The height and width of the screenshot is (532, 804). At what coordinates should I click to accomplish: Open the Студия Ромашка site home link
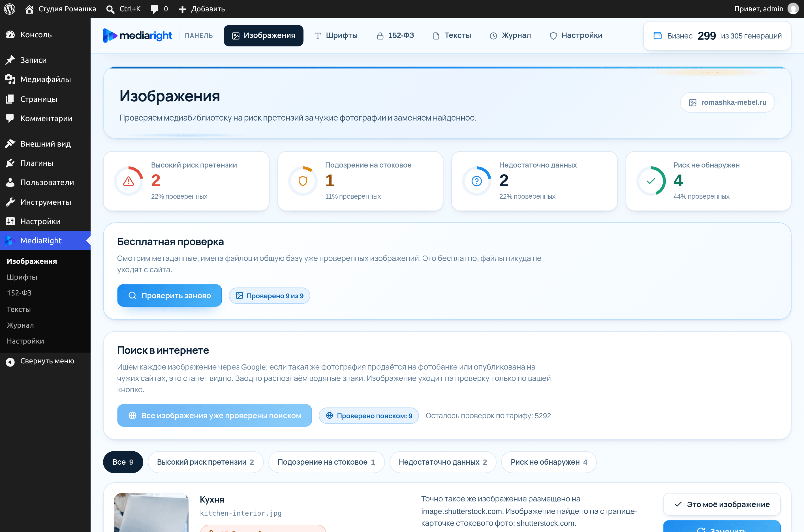(61, 9)
